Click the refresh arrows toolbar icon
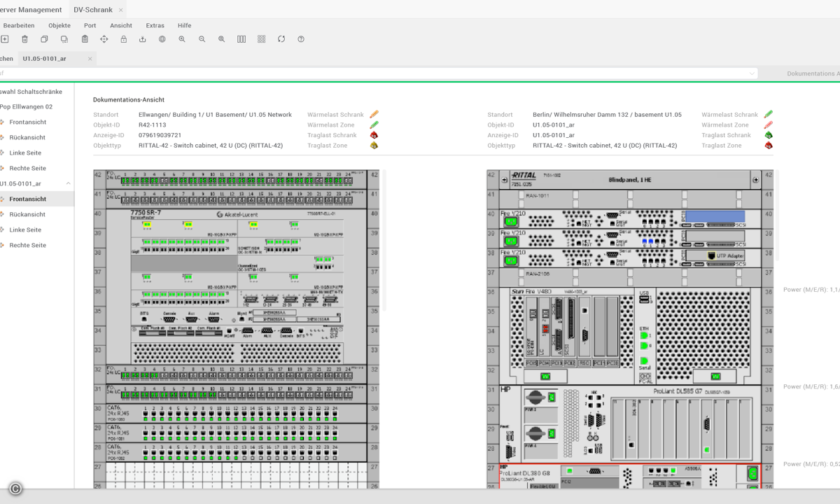The height and width of the screenshot is (504, 840). (x=281, y=39)
